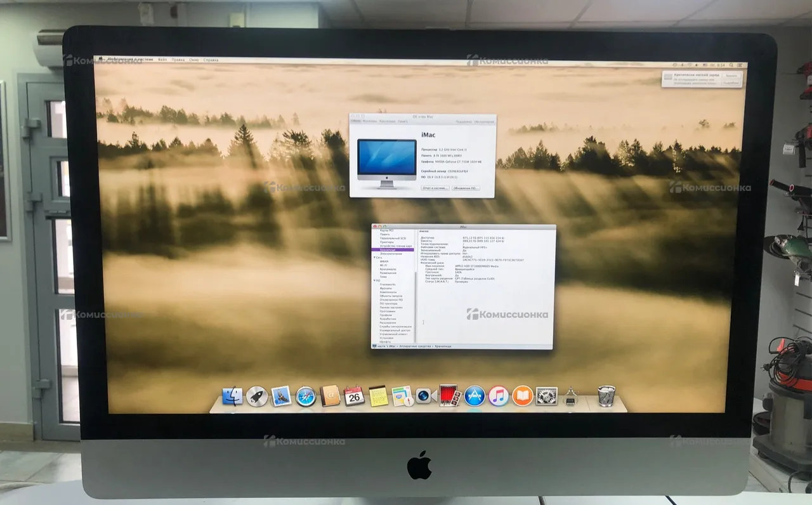Click computer icon in System Information path bar

coord(374,346)
